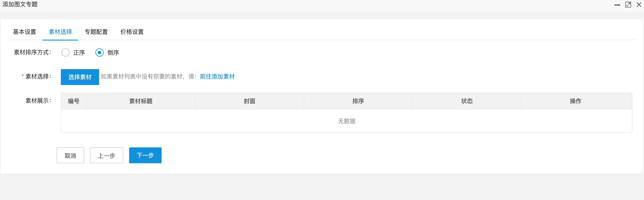This screenshot has height=200, width=644.
Task: Follow the 前往添加素材 link
Action: pos(217,76)
